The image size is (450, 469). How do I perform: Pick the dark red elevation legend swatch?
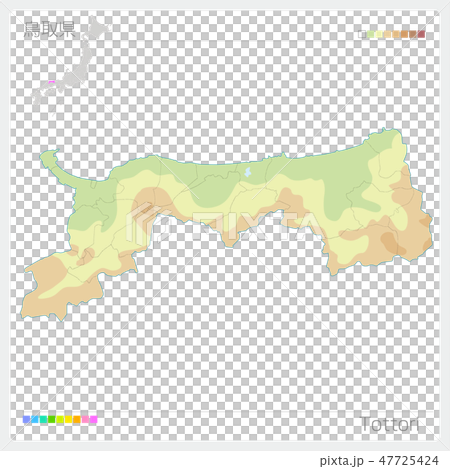click(x=421, y=34)
